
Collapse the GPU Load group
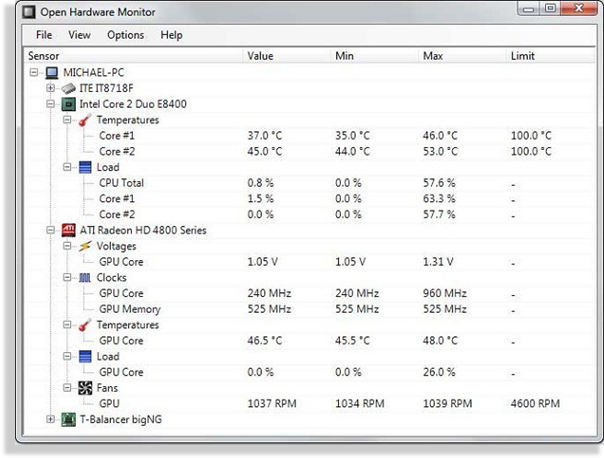coord(67,356)
